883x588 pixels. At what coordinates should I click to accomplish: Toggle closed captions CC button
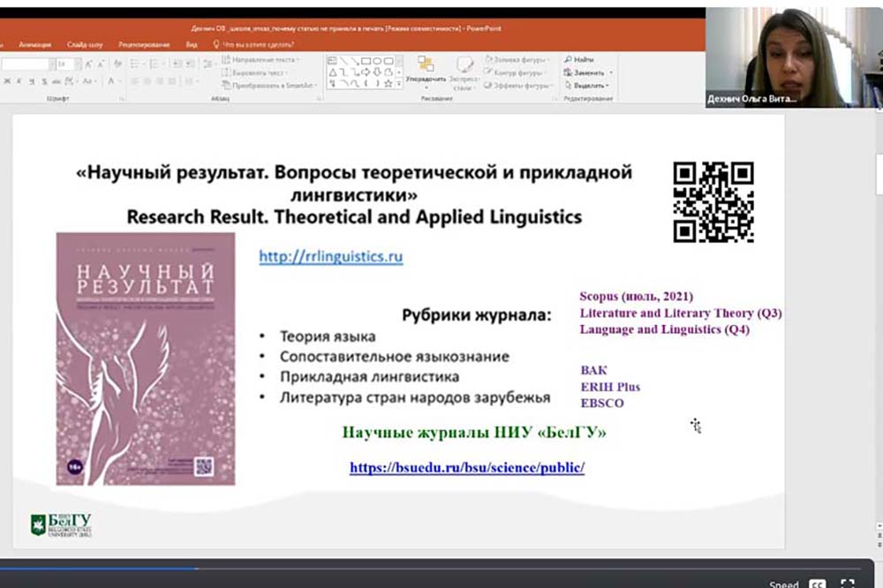coord(819,583)
